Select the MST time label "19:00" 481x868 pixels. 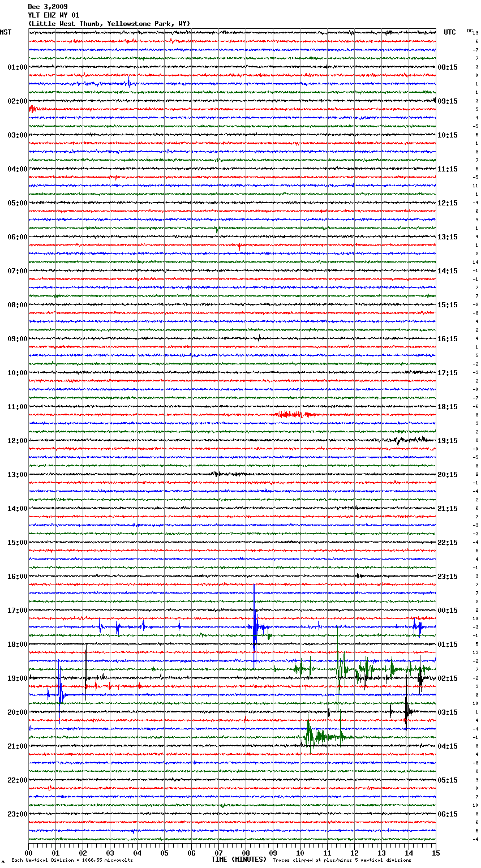tap(18, 678)
